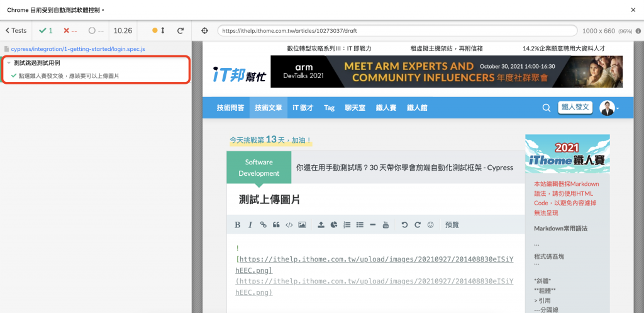
Task: Click the Cypress URL address field
Action: (x=397, y=31)
